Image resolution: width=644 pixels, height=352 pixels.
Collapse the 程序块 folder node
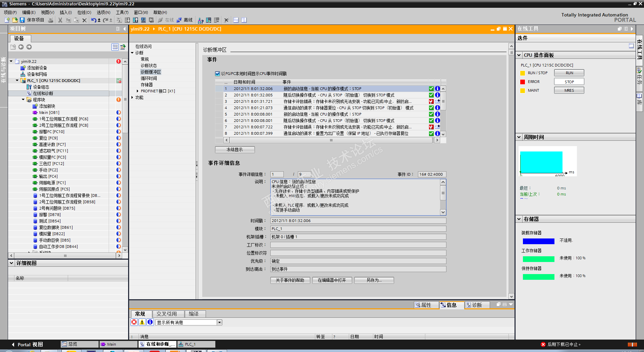tap(23, 100)
